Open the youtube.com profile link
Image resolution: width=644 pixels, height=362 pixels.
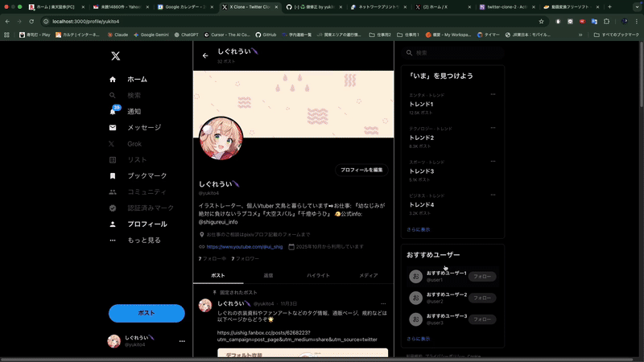coord(245,247)
